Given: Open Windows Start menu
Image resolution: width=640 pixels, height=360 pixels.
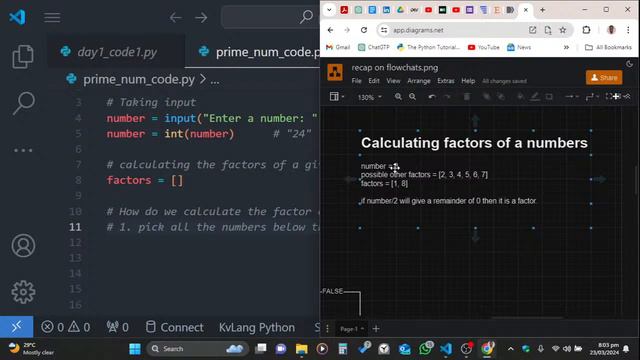Looking at the screenshot, I should tap(135, 349).
